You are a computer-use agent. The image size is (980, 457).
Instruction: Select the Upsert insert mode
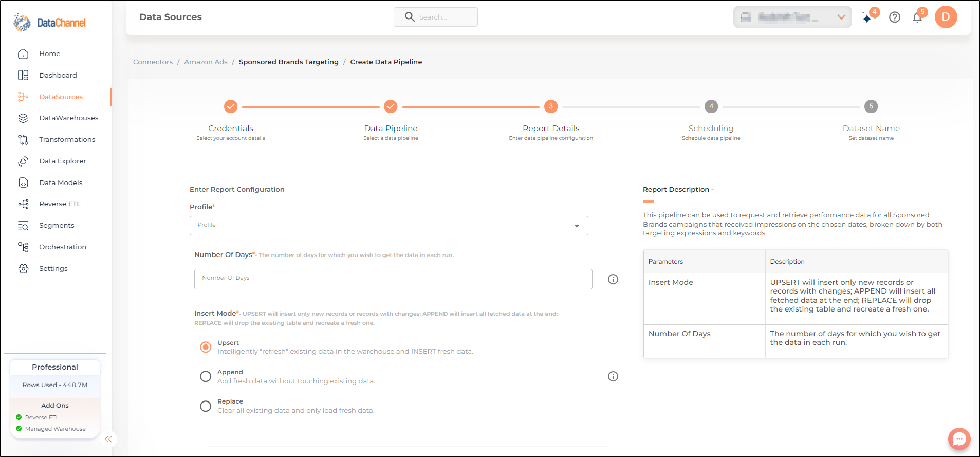(x=206, y=347)
